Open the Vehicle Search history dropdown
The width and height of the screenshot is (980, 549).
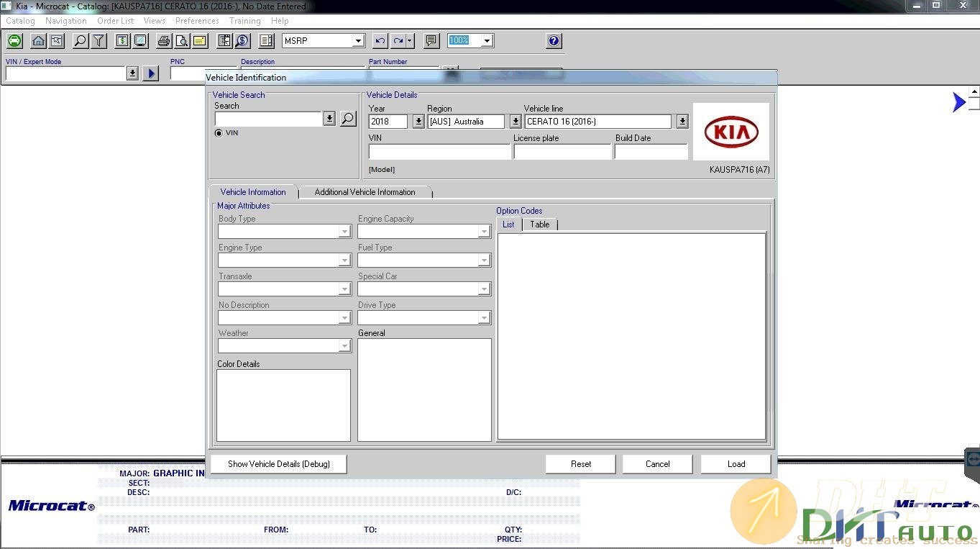pos(329,119)
